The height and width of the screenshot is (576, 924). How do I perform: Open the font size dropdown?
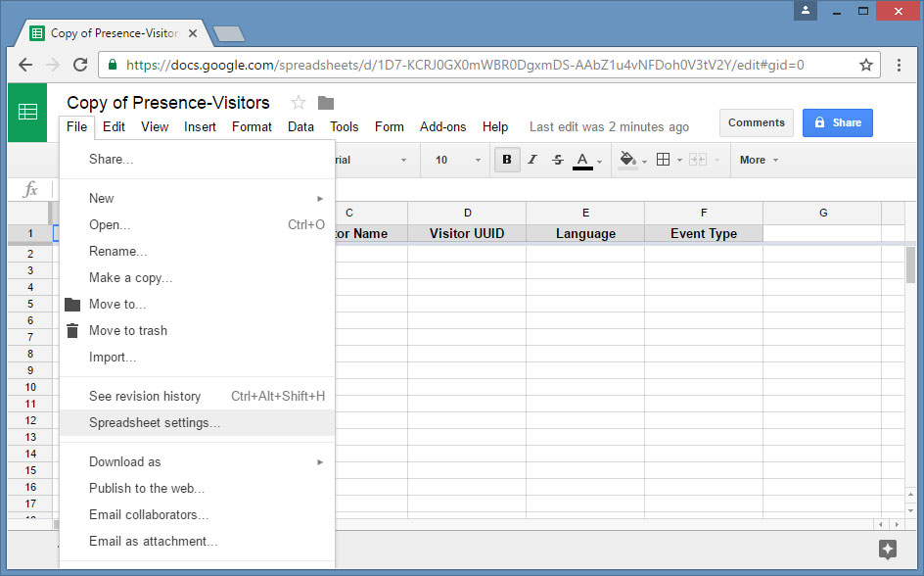[458, 160]
